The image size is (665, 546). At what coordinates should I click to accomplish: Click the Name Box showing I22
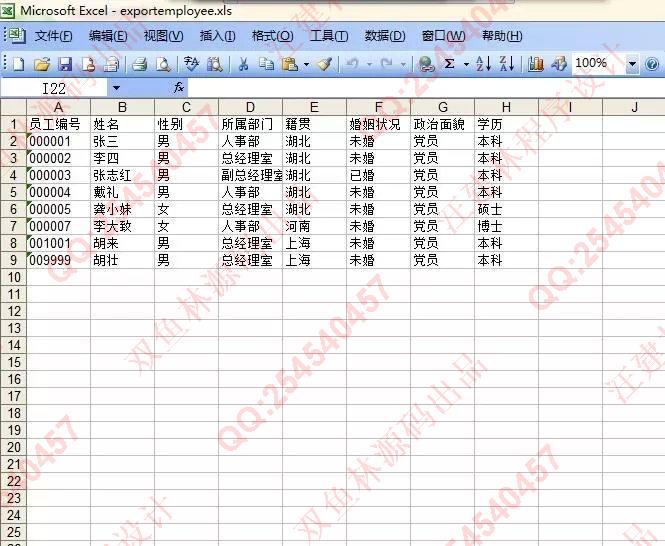54,88
